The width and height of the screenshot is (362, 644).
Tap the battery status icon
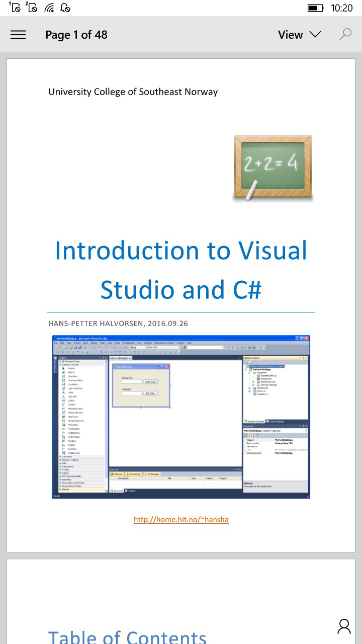point(316,8)
